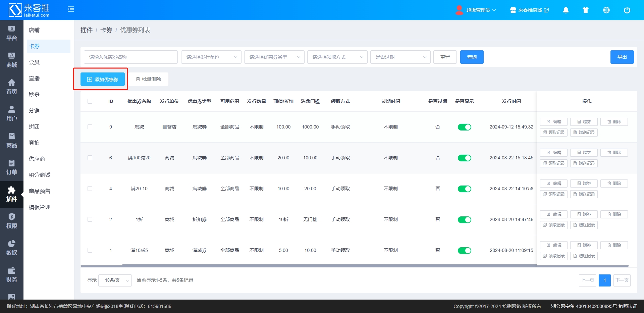The image size is (644, 313).
Task: Open 财务 from the left sidebar
Action: click(x=11, y=275)
